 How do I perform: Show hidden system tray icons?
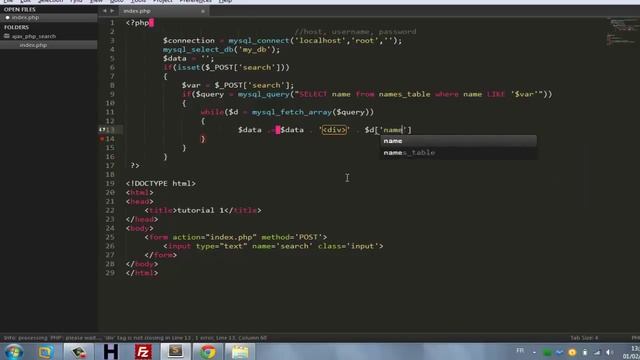point(534,352)
